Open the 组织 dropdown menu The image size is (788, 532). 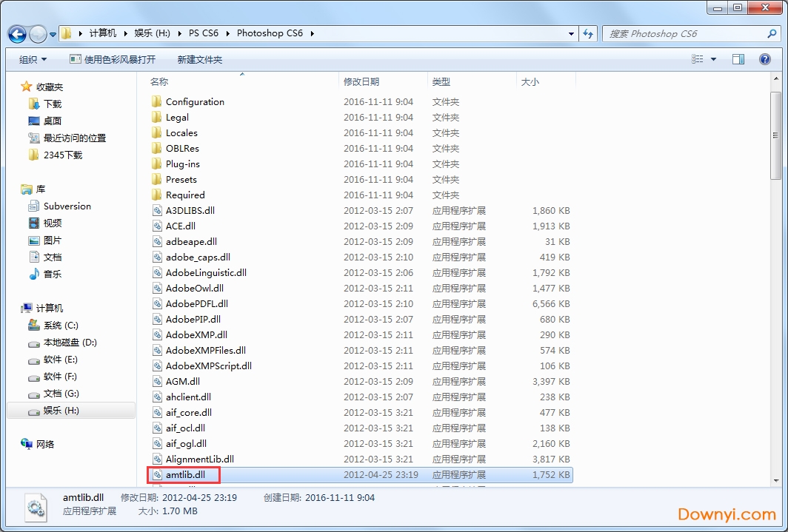33,59
